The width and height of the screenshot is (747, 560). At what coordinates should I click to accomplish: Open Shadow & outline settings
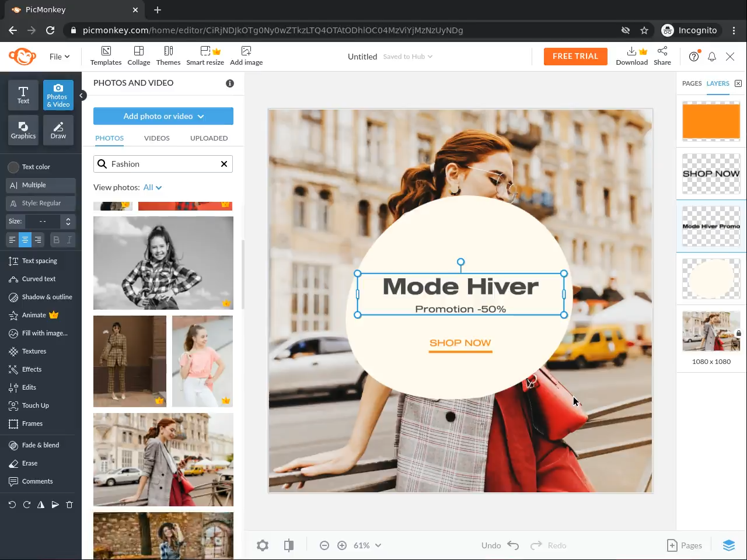click(41, 297)
